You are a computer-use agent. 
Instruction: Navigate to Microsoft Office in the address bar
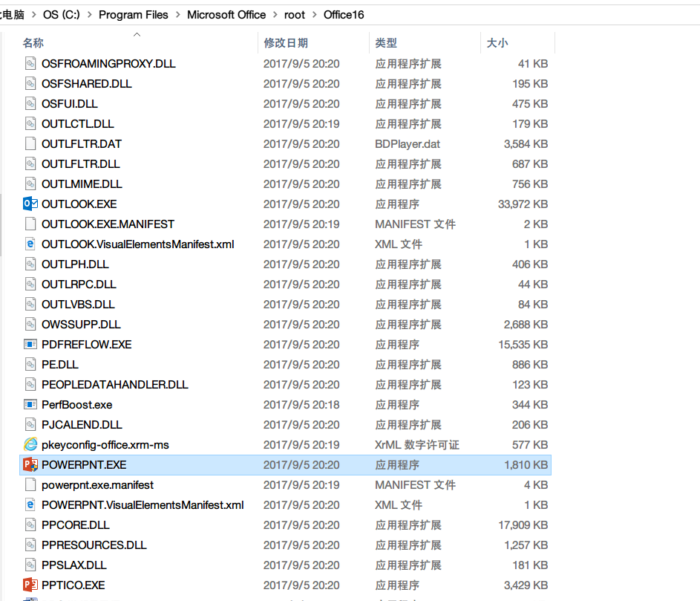pyautogui.click(x=226, y=15)
